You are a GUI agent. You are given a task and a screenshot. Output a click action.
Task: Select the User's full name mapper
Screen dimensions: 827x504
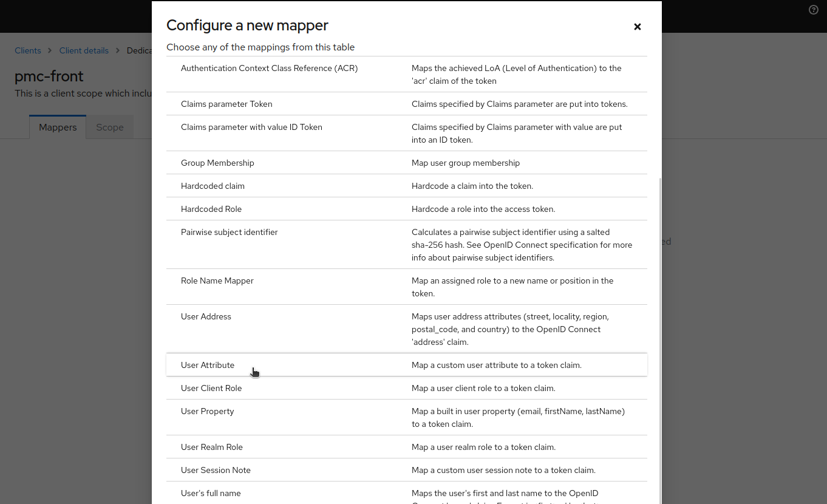pos(211,493)
